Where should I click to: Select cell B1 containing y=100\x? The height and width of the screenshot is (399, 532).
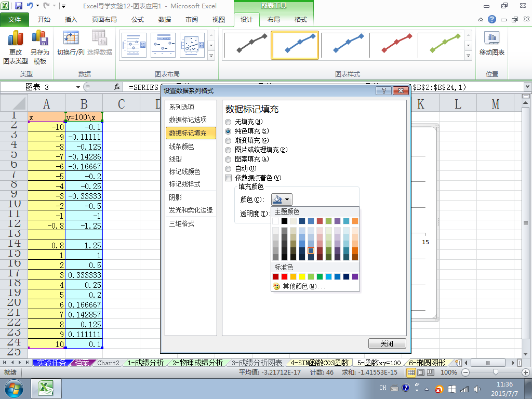84,117
